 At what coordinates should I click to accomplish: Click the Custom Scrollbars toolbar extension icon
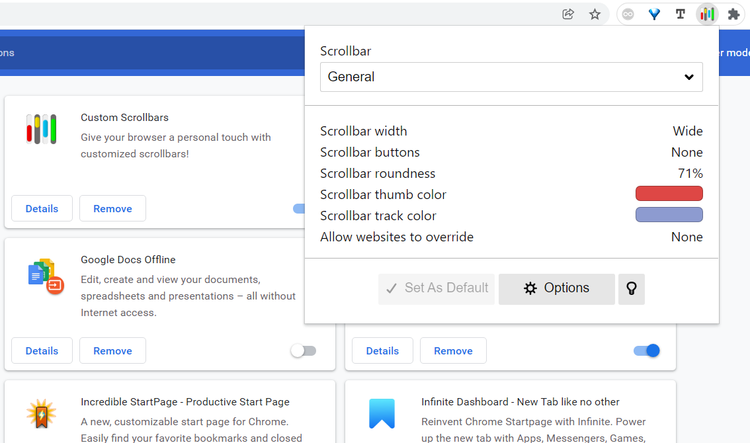pyautogui.click(x=707, y=14)
